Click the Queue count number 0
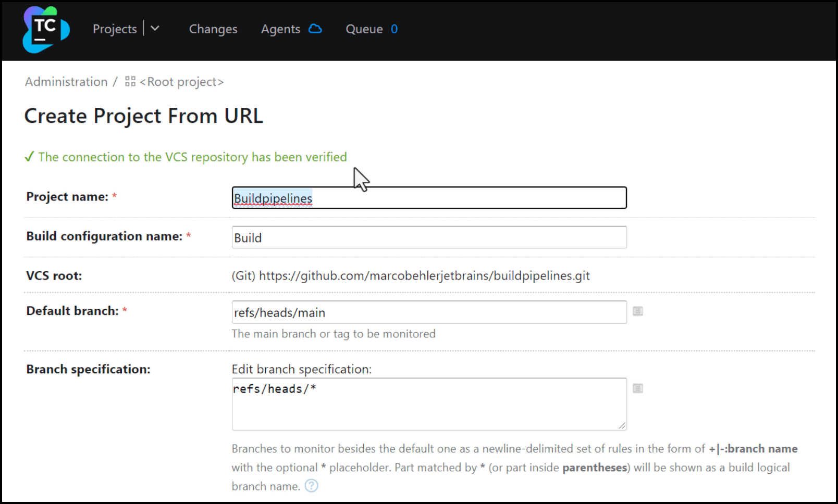 [x=394, y=29]
